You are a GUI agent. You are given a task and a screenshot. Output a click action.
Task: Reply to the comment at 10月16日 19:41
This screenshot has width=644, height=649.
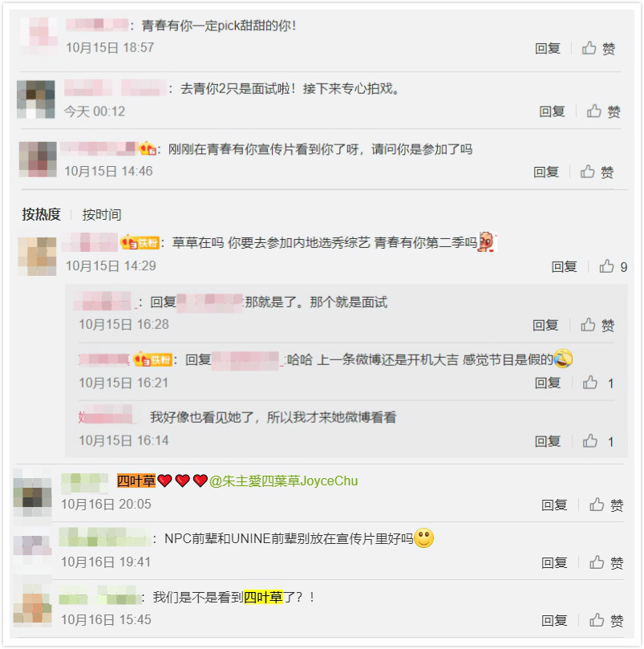coord(554,563)
